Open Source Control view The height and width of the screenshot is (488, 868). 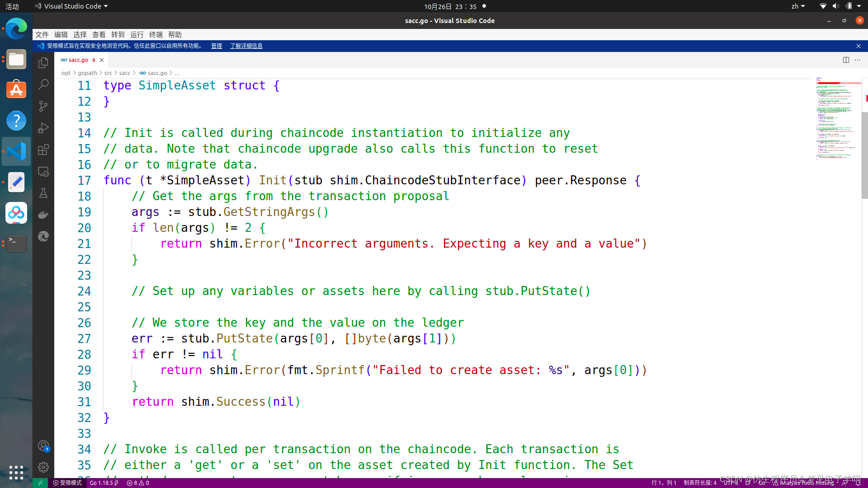tap(43, 106)
